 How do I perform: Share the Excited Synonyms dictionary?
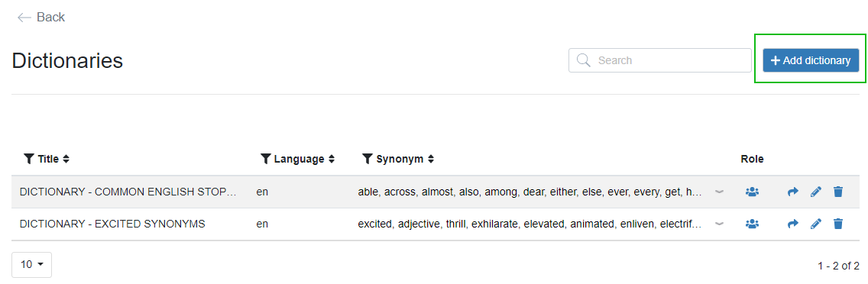point(792,224)
